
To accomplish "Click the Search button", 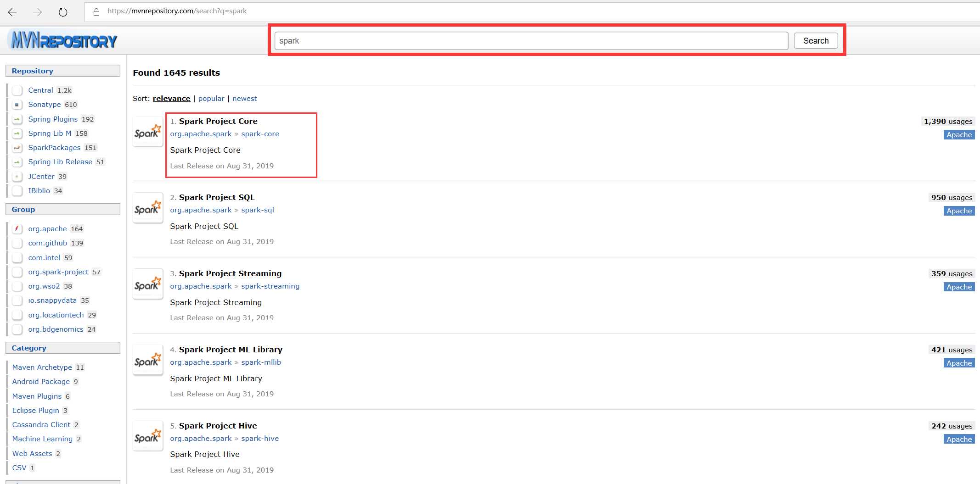I will pyautogui.click(x=816, y=41).
